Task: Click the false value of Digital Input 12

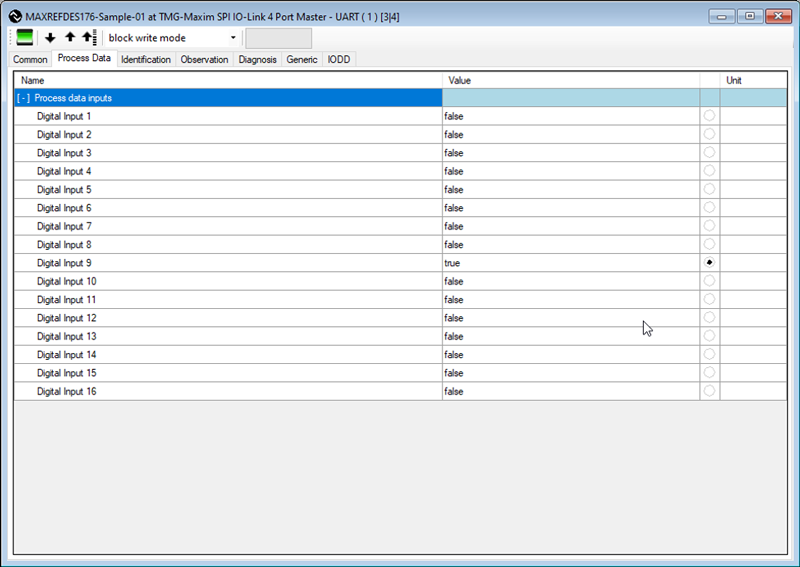Action: (454, 318)
